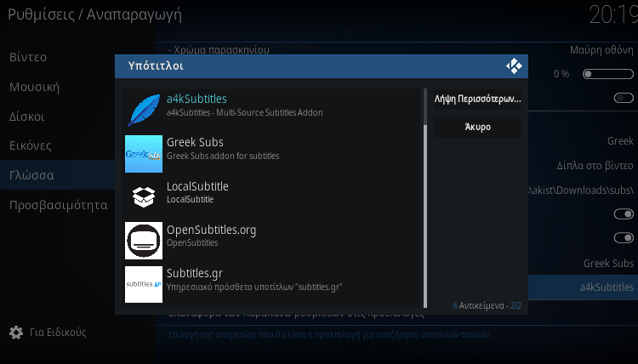The image size is (638, 364).
Task: Click the LocalSubtitle box icon
Action: point(144,197)
